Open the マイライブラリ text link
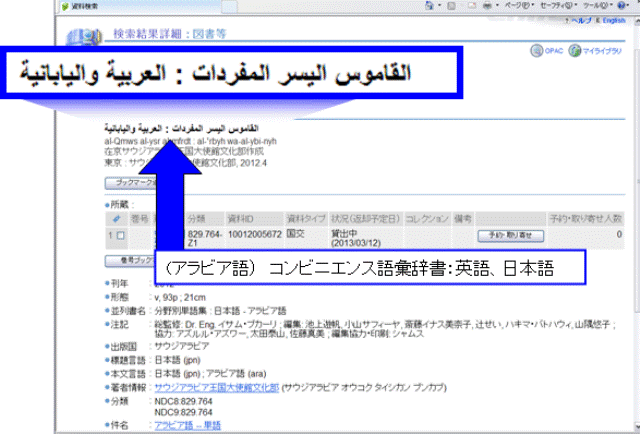 pyautogui.click(x=602, y=51)
